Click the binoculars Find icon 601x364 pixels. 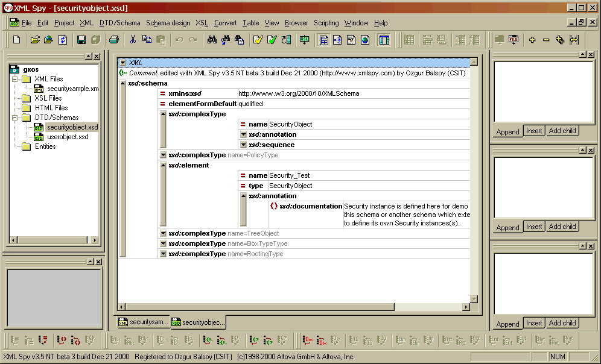pyautogui.click(x=212, y=40)
